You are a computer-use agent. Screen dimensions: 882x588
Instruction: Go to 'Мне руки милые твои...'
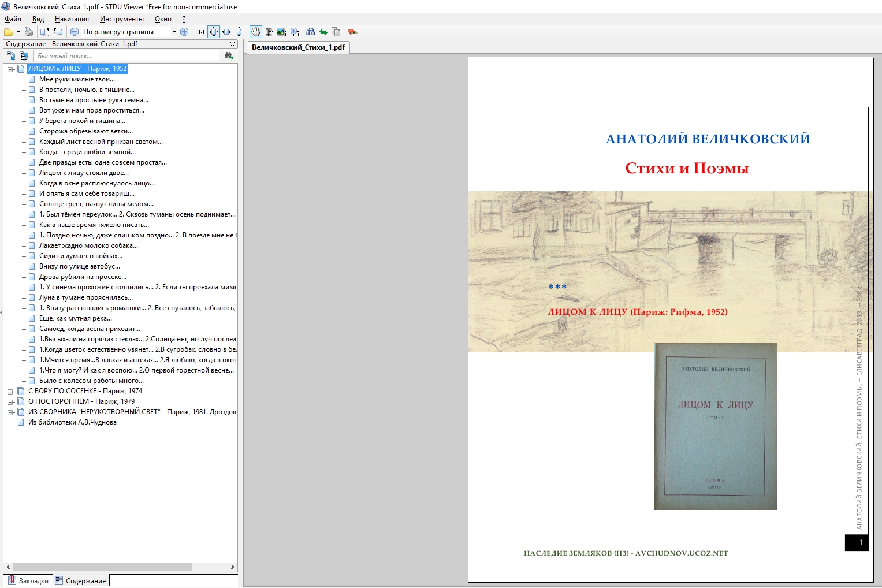77,79
